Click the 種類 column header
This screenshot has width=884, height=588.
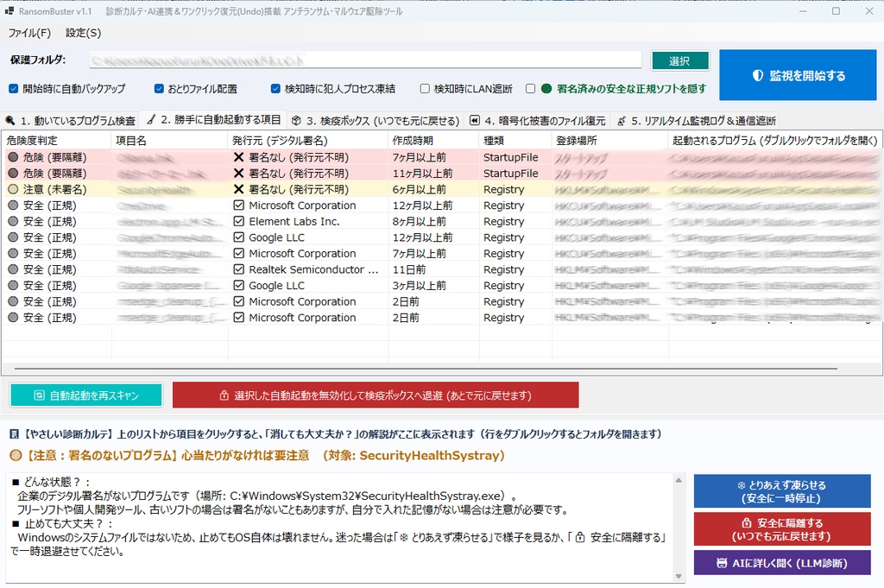coord(515,141)
